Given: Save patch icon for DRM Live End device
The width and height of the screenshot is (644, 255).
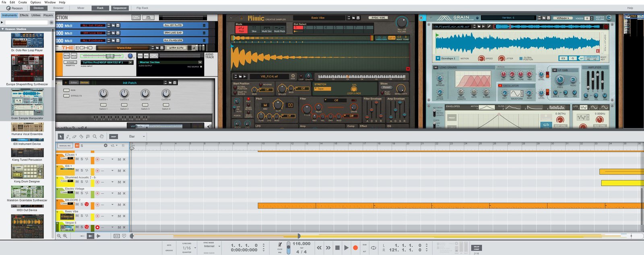Looking at the screenshot, I should point(118,33).
